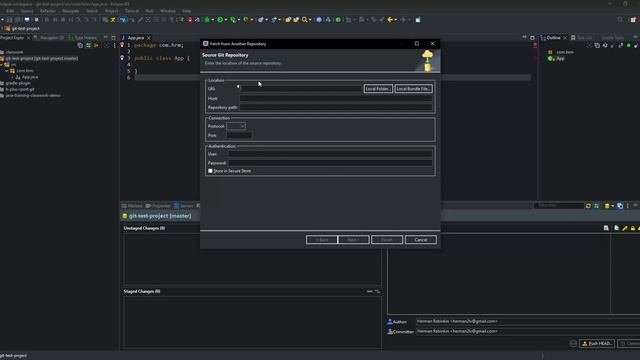Viewport: 640px width, 360px height.
Task: Click the Back button in the dialog
Action: 322,240
